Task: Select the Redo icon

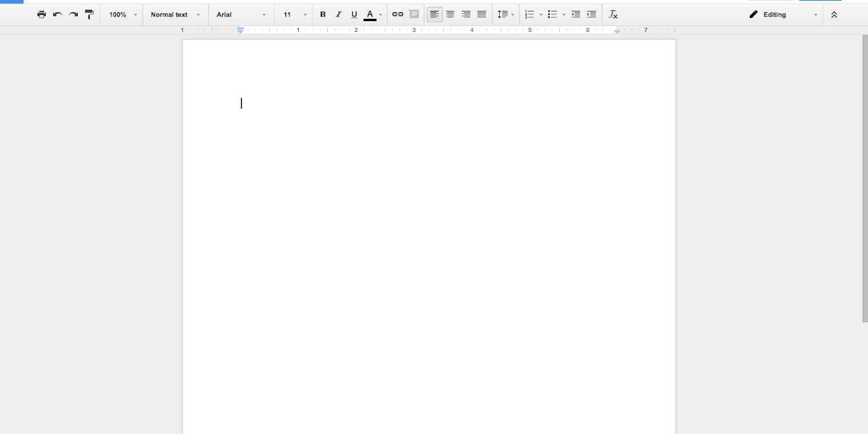Action: [73, 14]
